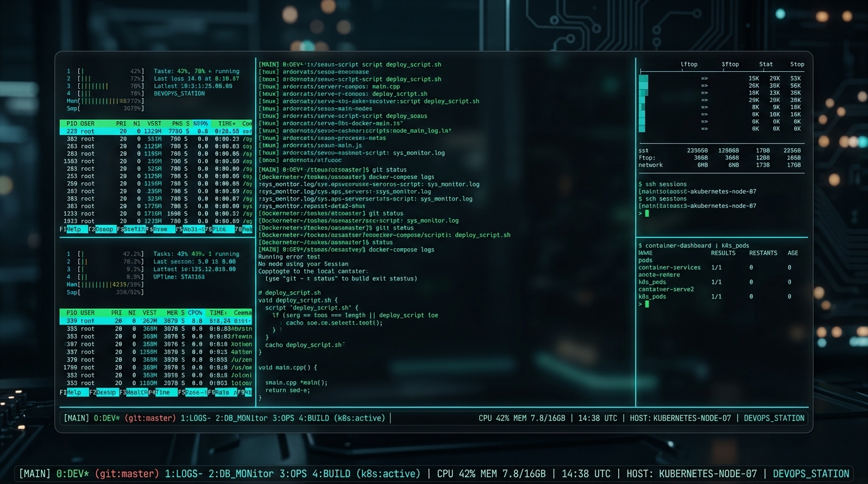Sort by USER column in lower process table
Screen dimensions: 868x484
pyautogui.click(x=88, y=313)
